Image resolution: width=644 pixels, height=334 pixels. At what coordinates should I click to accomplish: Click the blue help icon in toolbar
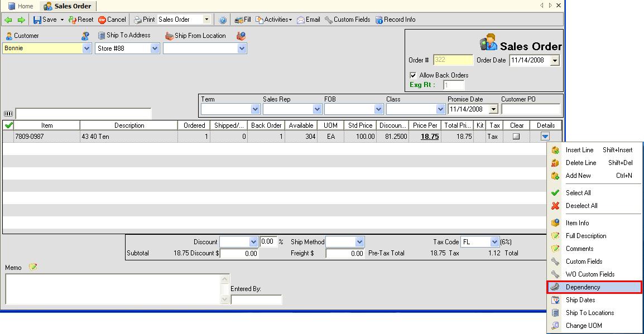(223, 20)
